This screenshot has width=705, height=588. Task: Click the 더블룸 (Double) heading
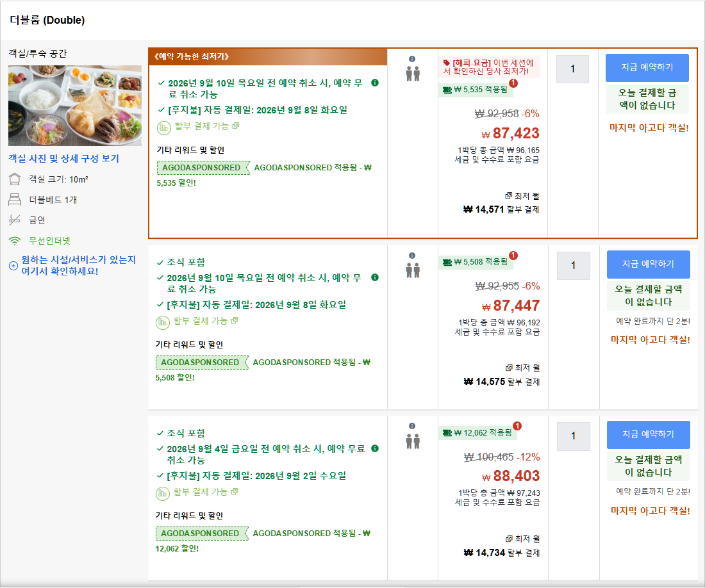pyautogui.click(x=47, y=20)
